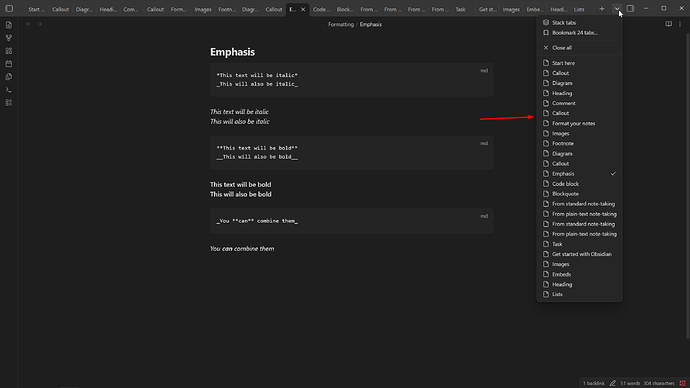690x388 pixels.
Task: Click md label on combine code block
Action: point(484,216)
